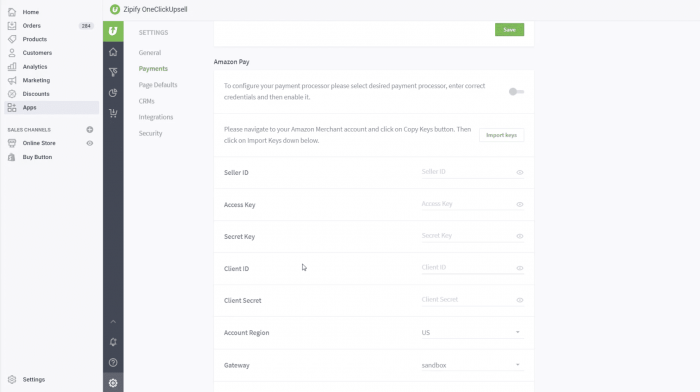
Task: Show Client ID value with eye icon
Action: tap(520, 268)
